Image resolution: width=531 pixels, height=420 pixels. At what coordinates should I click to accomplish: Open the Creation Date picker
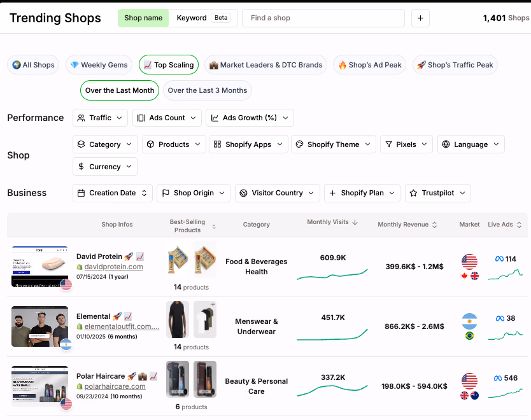click(113, 193)
